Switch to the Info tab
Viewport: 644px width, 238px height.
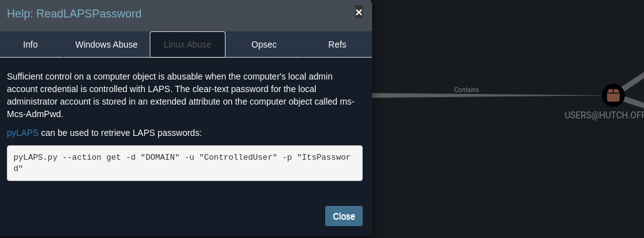point(31,44)
